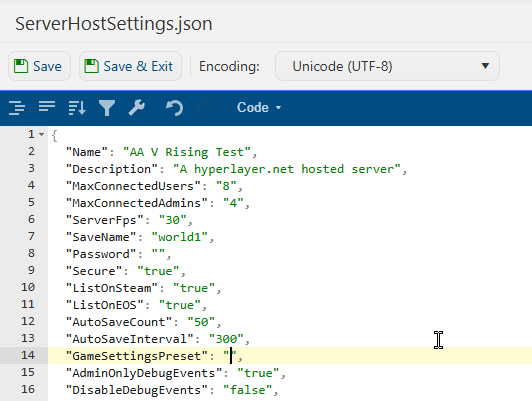Screen dimensions: 532x401
Task: Click the Save & Exit button
Action: coord(130,66)
